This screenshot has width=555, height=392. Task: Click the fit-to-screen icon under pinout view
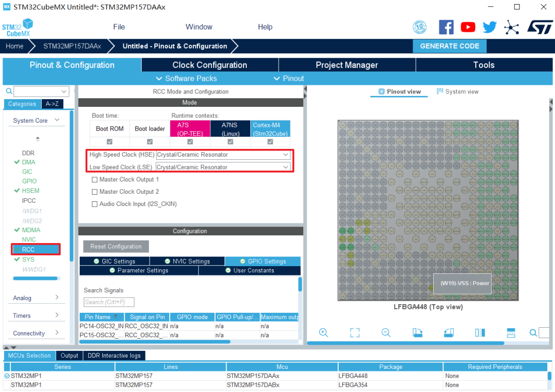(x=355, y=332)
